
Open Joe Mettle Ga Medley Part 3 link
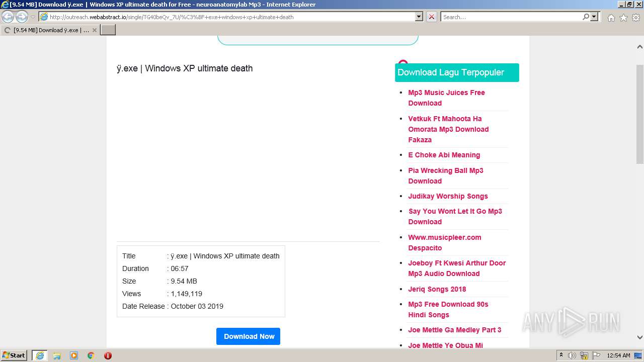pyautogui.click(x=454, y=330)
